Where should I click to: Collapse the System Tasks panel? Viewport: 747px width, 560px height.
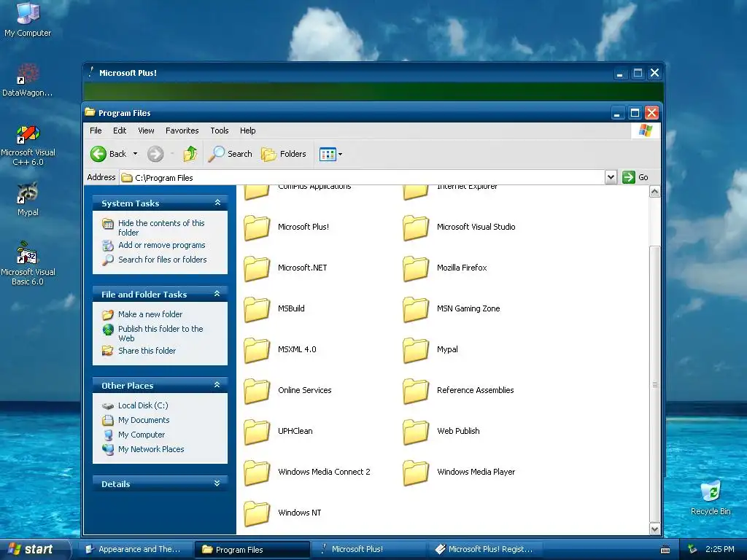217,203
